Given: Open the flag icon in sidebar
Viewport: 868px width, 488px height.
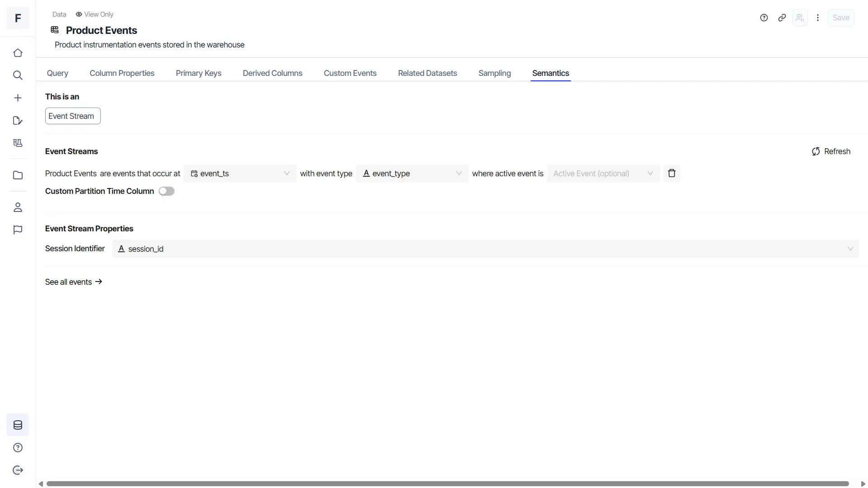Looking at the screenshot, I should coord(18,230).
